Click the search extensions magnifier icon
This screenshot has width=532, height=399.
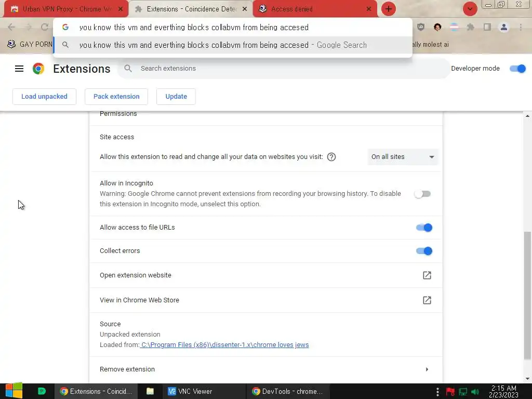coord(128,69)
